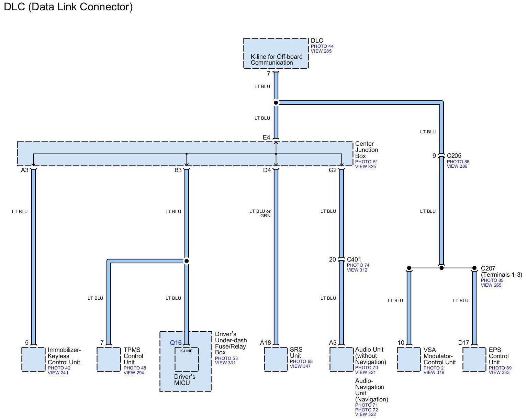Open VIEW 325 for Center Junction Box
Screen dimensions: 527x420
366,167
